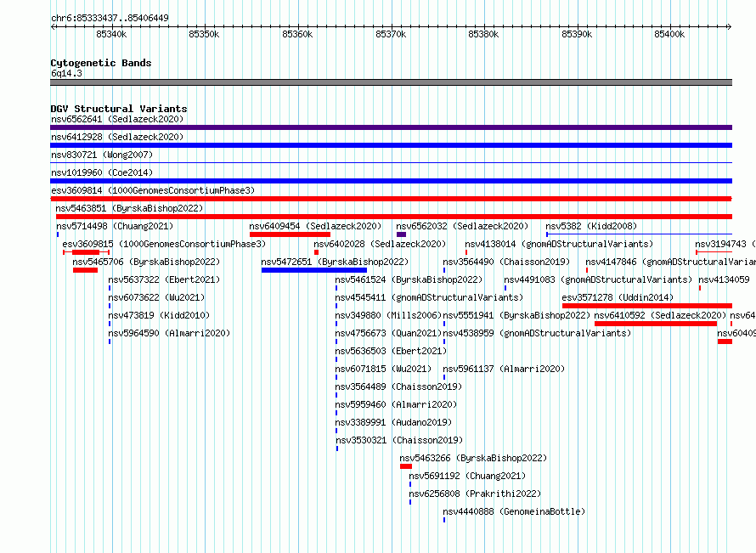Click the gray 6q14.3 cytogenetic band bar
Viewport: 756px width, 553px height.
(391, 82)
